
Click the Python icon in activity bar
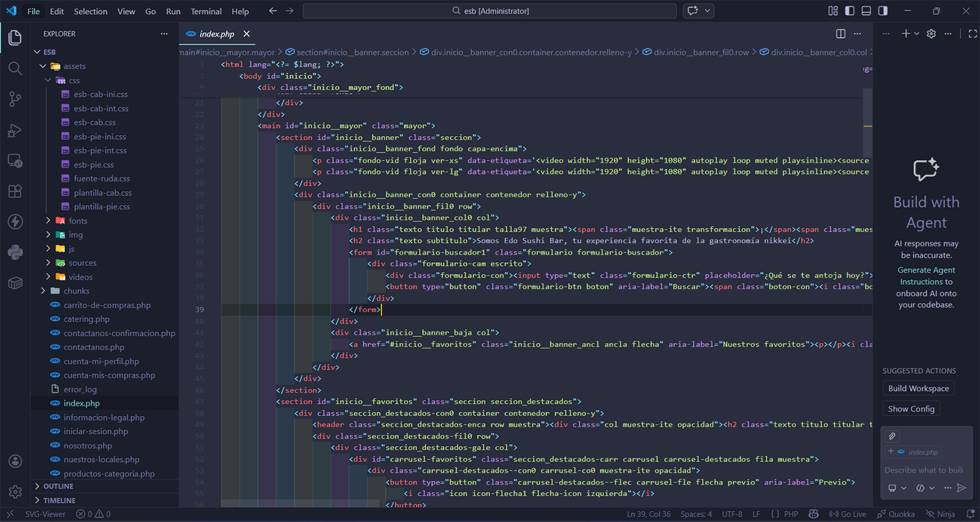[15, 252]
